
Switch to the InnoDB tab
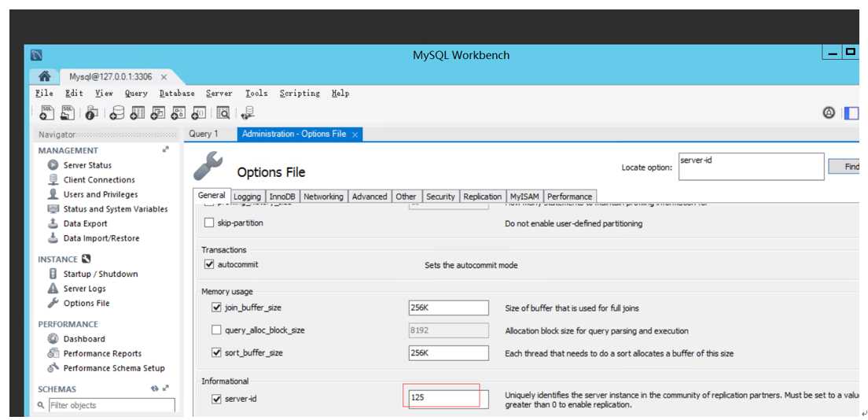tap(282, 197)
